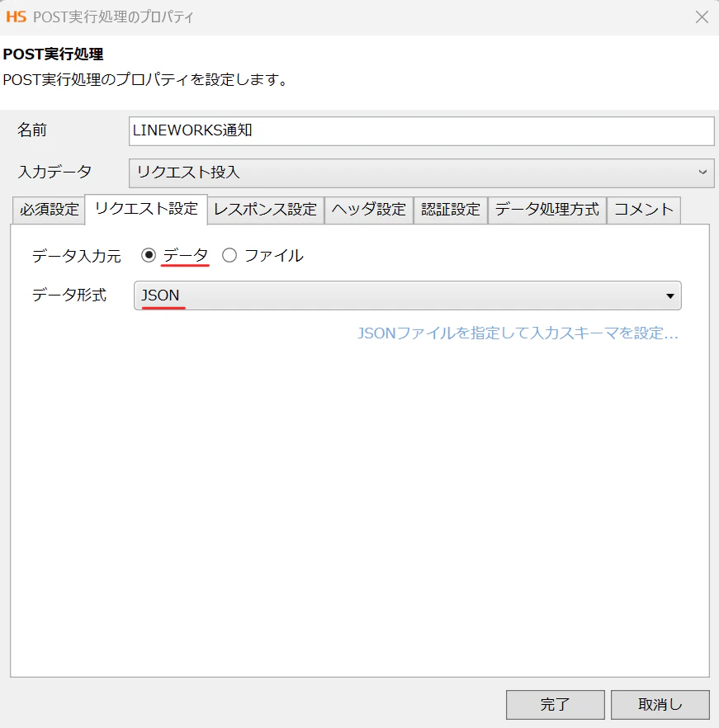
Task: Select the リクエスト設定 tab
Action: pos(146,209)
